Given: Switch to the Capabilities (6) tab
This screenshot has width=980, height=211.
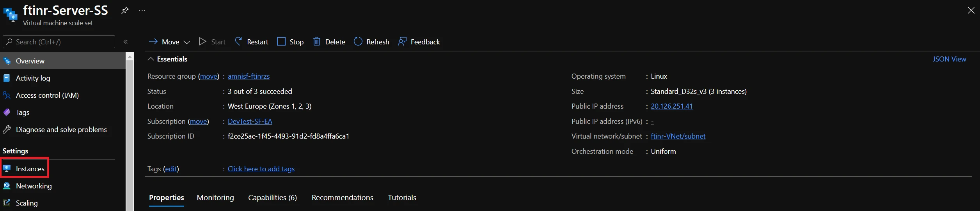Looking at the screenshot, I should click(272, 198).
